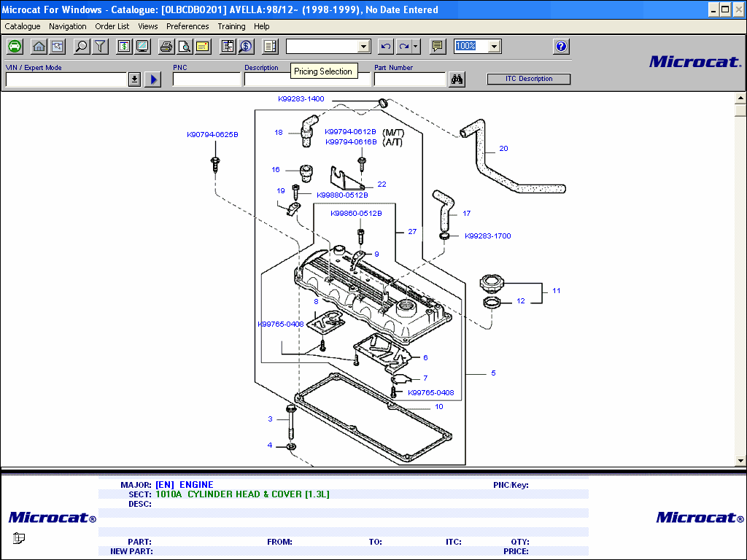The width and height of the screenshot is (747, 560).
Task: Click the undo arrow icon
Action: coord(384,46)
